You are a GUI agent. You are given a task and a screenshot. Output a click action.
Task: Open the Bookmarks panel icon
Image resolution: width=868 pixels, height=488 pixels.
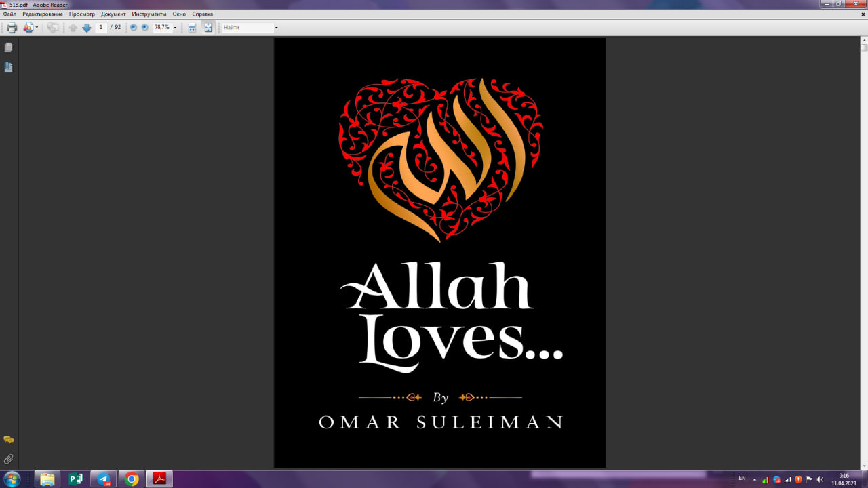(x=8, y=67)
